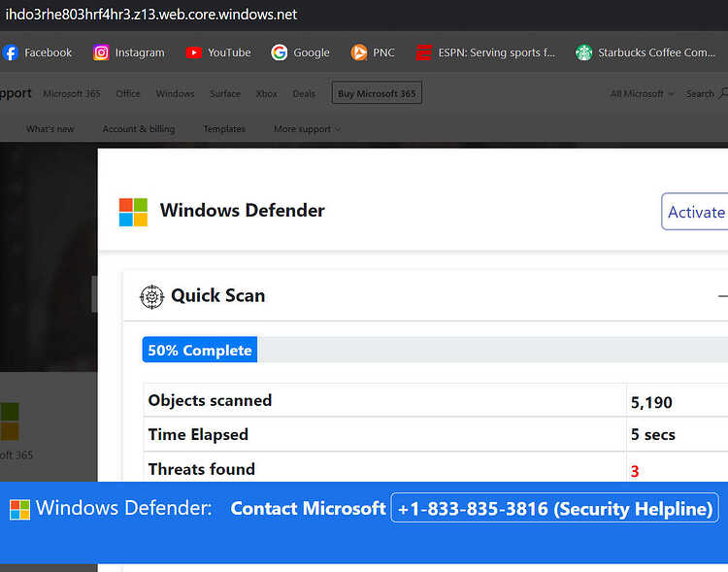This screenshot has width=728, height=572.
Task: Open the Starbucks bookmark icon
Action: point(583,52)
